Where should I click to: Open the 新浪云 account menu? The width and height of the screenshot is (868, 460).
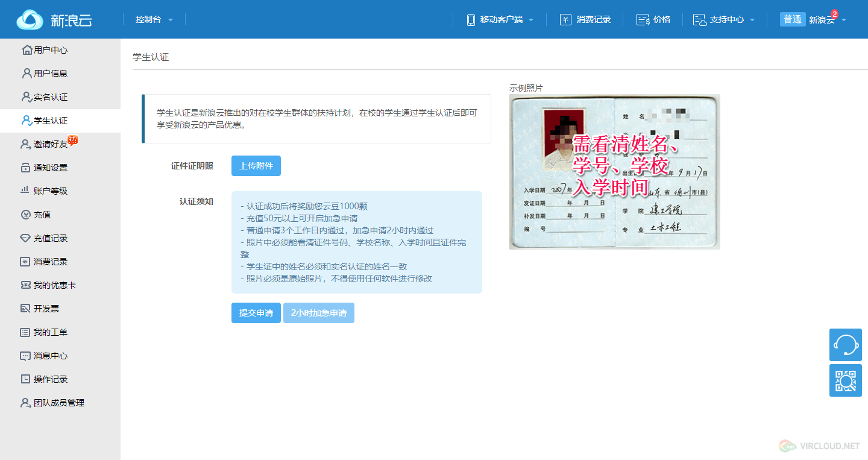(822, 19)
